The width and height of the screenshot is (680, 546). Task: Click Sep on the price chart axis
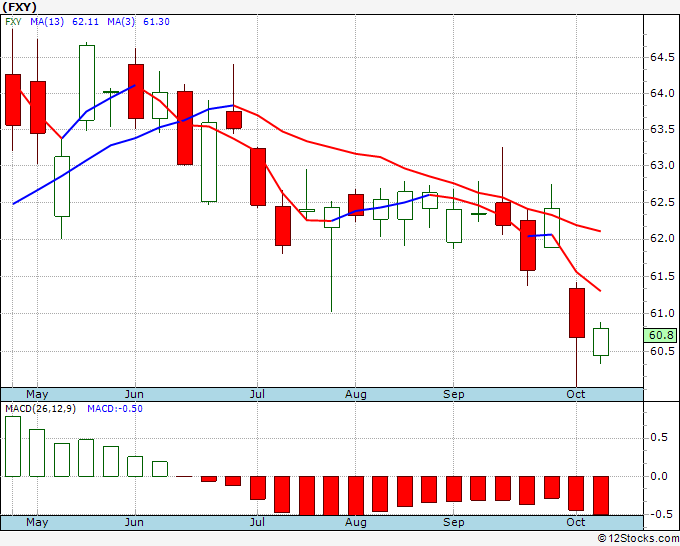[454, 394]
